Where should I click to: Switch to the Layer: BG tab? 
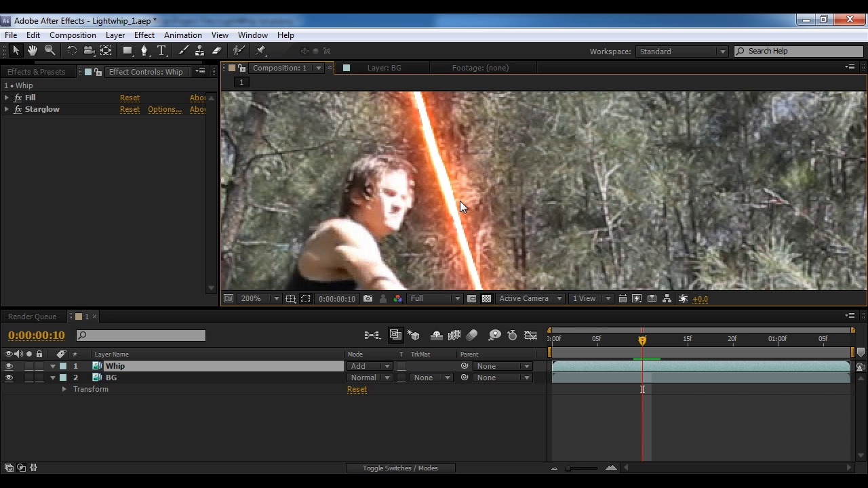tap(384, 68)
